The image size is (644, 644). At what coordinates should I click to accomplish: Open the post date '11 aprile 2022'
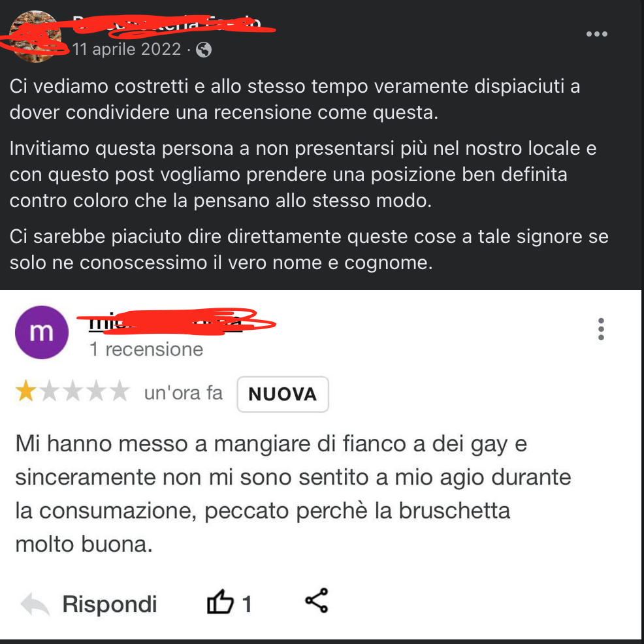click(127, 49)
